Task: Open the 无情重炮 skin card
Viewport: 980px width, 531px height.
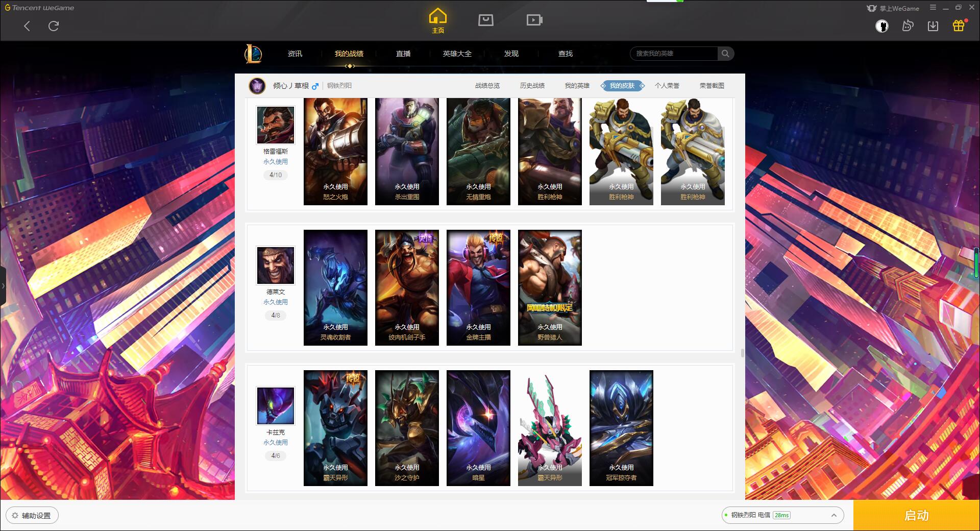Action: coord(478,152)
